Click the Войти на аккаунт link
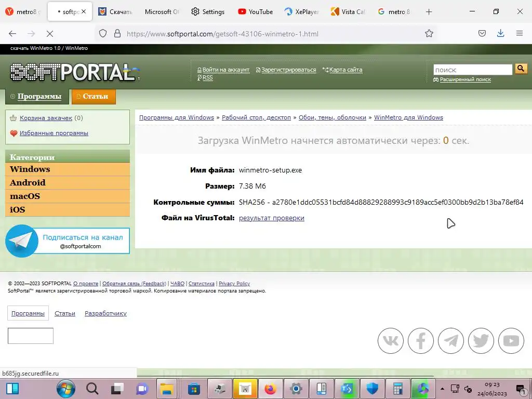 (x=226, y=70)
